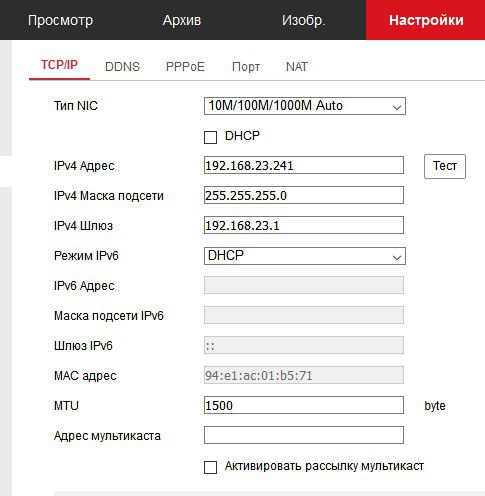Click the disabled IPv6 Адрес field
Image resolution: width=485 pixels, height=496 pixels.
[x=304, y=285]
